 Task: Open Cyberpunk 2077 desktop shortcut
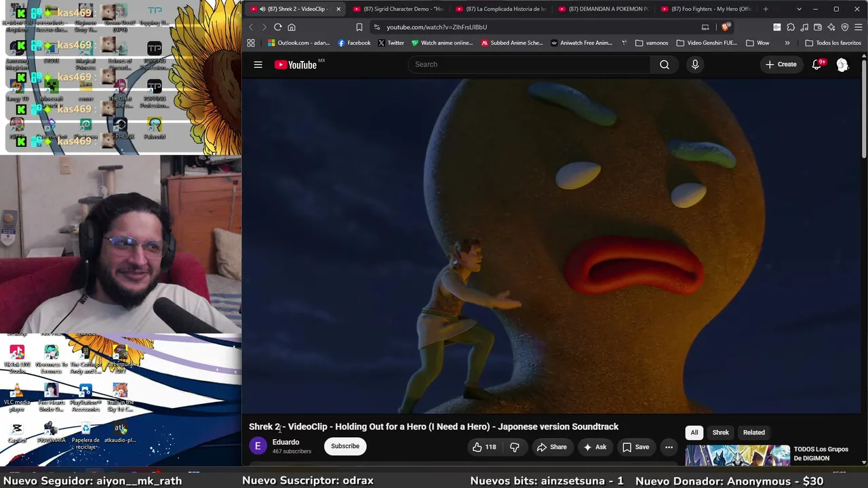click(120, 359)
